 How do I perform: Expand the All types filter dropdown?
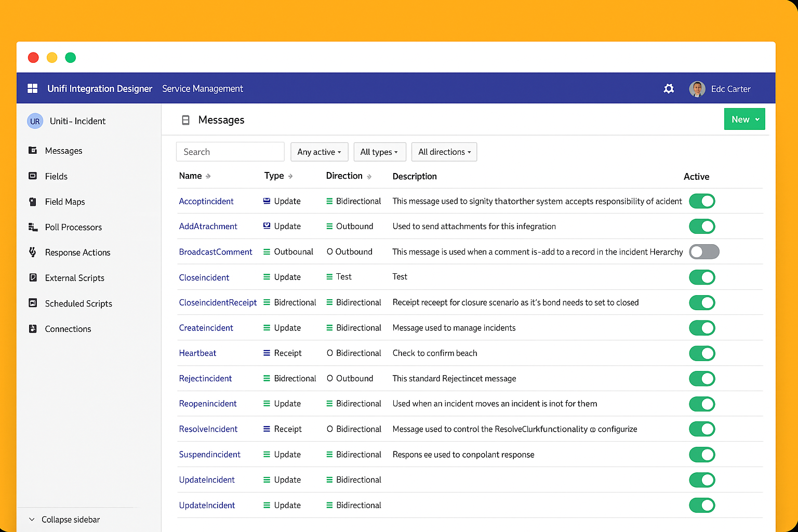click(x=379, y=152)
